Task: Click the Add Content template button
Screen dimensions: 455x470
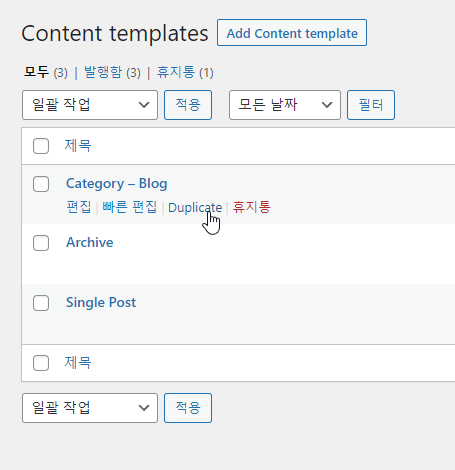Action: [292, 33]
